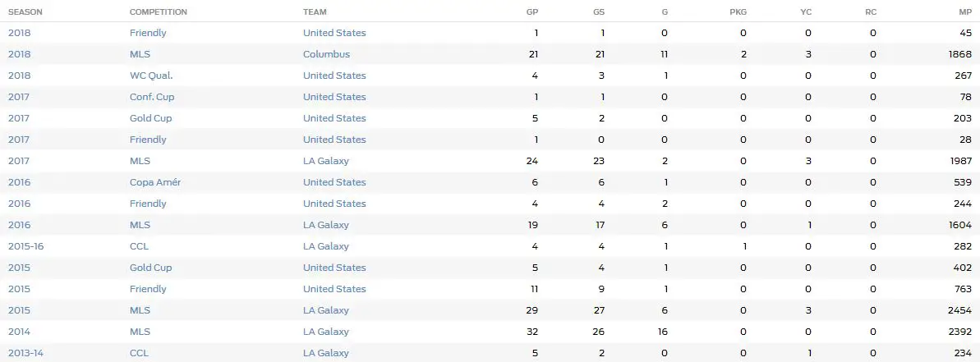
Task: Open the CCL link in the 2015-16 row
Action: pyautogui.click(x=139, y=246)
